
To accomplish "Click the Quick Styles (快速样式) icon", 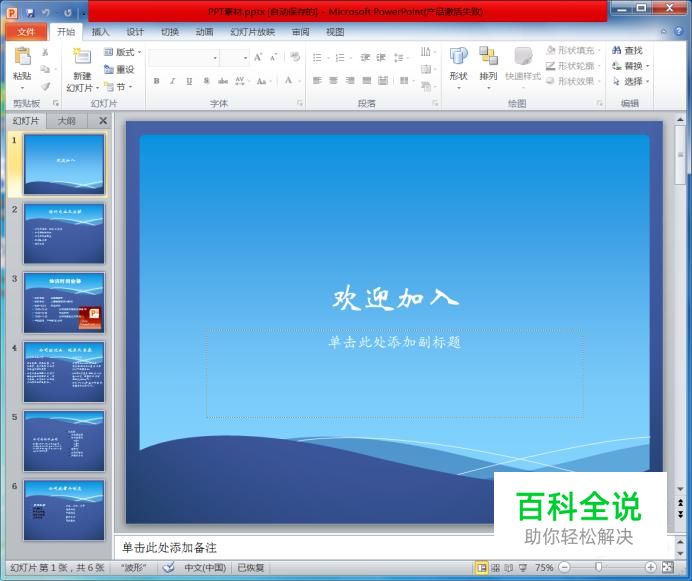I will coord(523,57).
